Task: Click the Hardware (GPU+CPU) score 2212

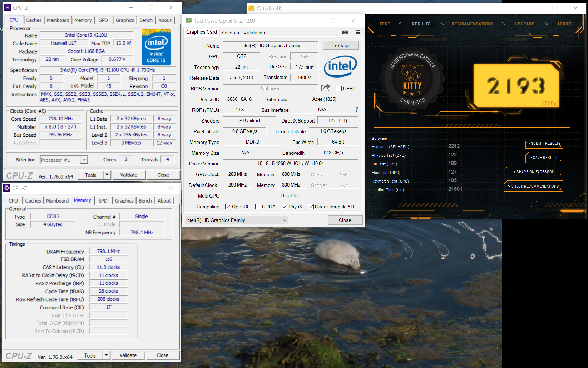Action: [x=454, y=146]
